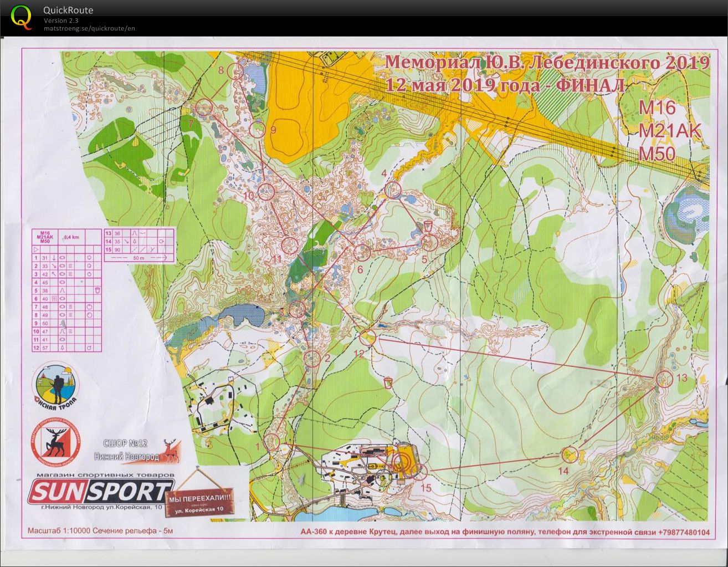The height and width of the screenshot is (567, 728).
Task: Click the water cup symbol near control 5
Action: tap(428, 226)
